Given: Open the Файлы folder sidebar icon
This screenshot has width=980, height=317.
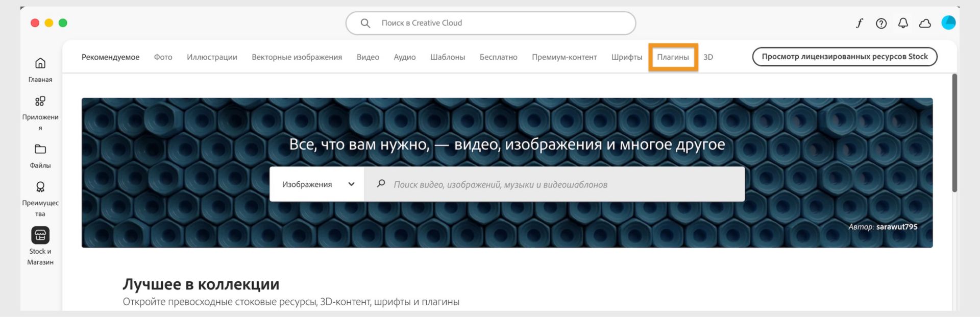Looking at the screenshot, I should 40,149.
